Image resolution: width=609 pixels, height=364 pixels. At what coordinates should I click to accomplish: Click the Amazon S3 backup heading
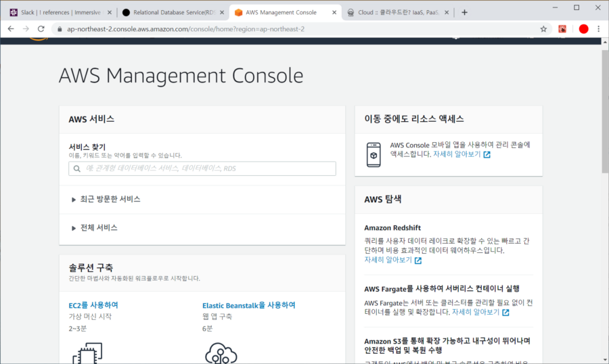[x=447, y=345]
